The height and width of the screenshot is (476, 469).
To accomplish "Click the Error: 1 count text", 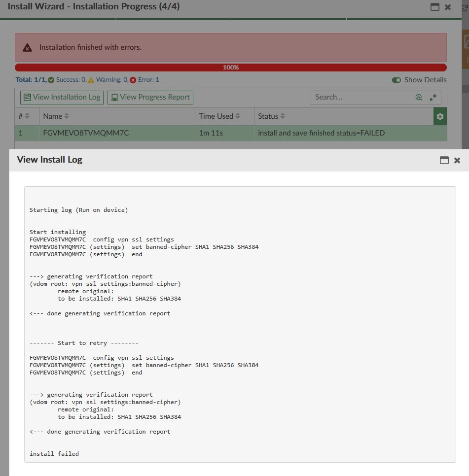I will point(148,79).
